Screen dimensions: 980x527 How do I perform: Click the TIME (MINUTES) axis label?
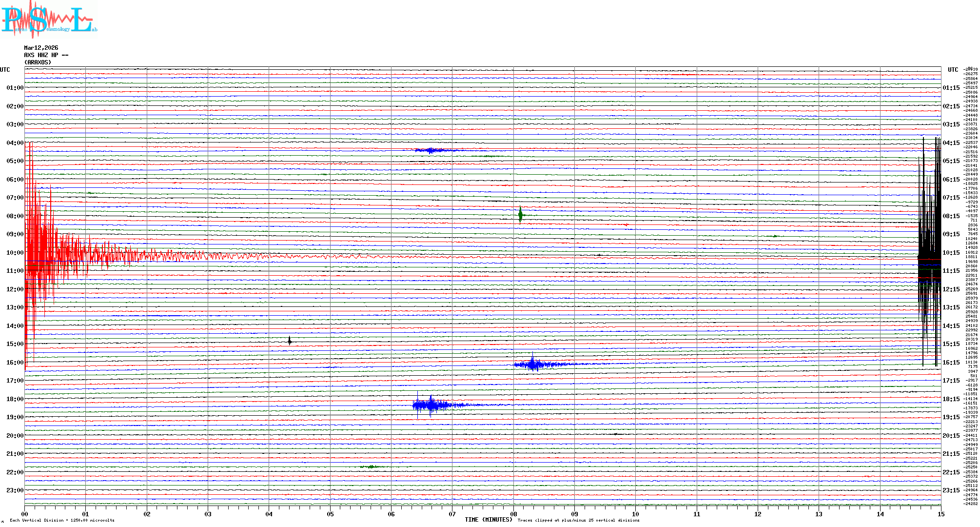click(x=488, y=520)
